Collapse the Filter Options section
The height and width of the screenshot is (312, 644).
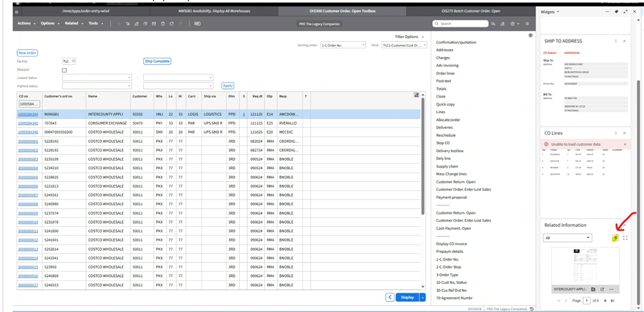tap(423, 37)
